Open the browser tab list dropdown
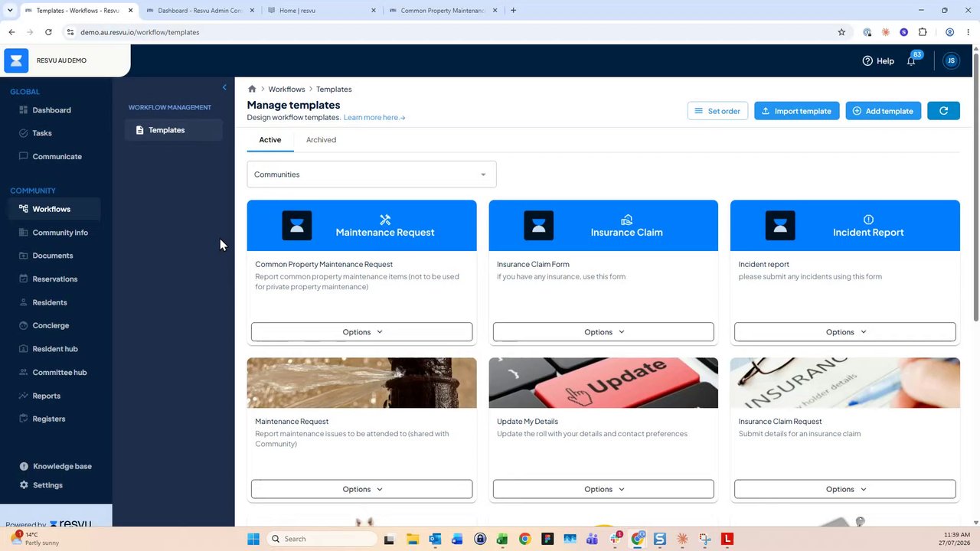Viewport: 980px width, 551px height. click(10, 11)
